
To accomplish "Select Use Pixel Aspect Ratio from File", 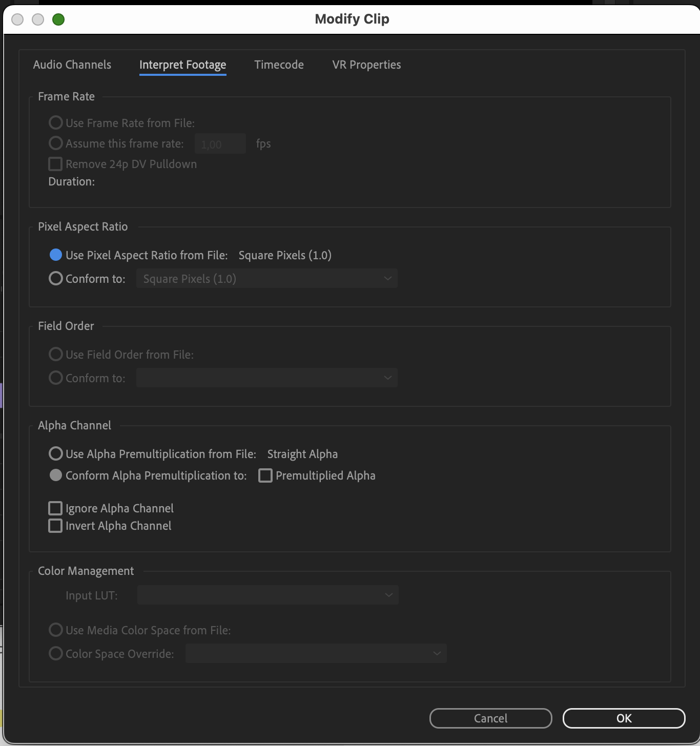I will click(x=55, y=255).
